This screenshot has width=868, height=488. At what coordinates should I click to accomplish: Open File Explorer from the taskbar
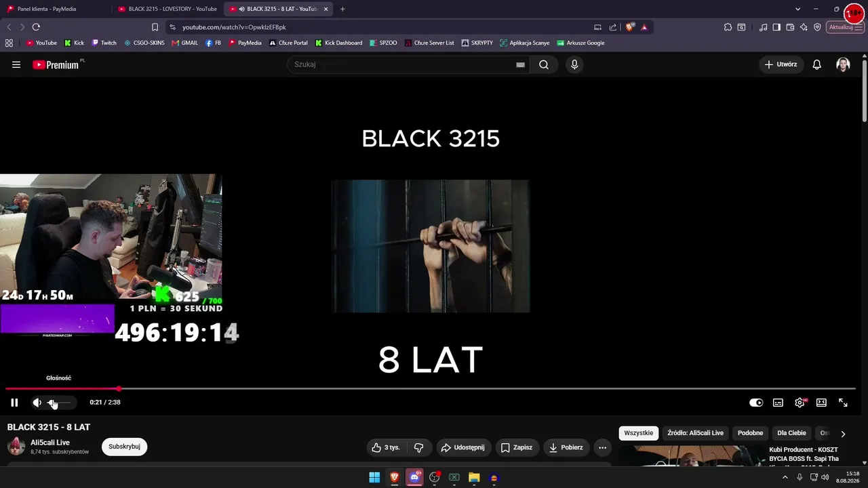pyautogui.click(x=474, y=478)
